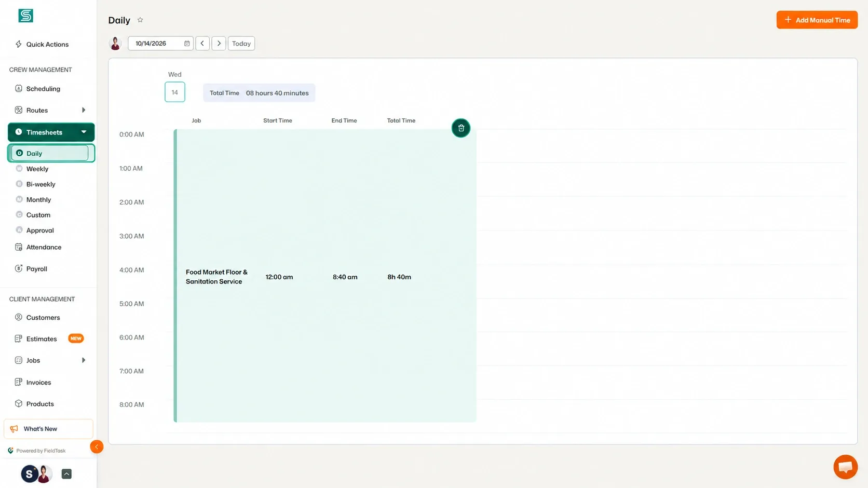Screen dimensions: 868x488
Task: Click the app logo at top left
Action: point(25,16)
